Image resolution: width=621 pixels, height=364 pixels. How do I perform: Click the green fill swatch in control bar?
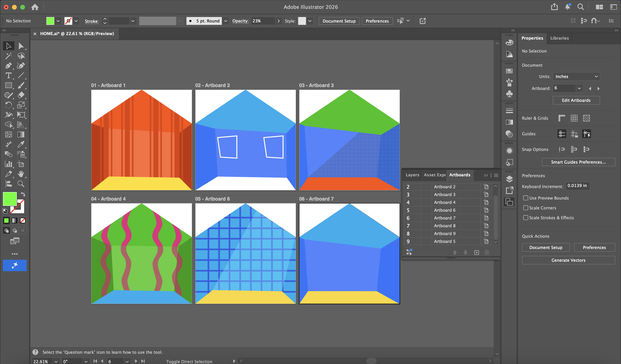[50, 21]
